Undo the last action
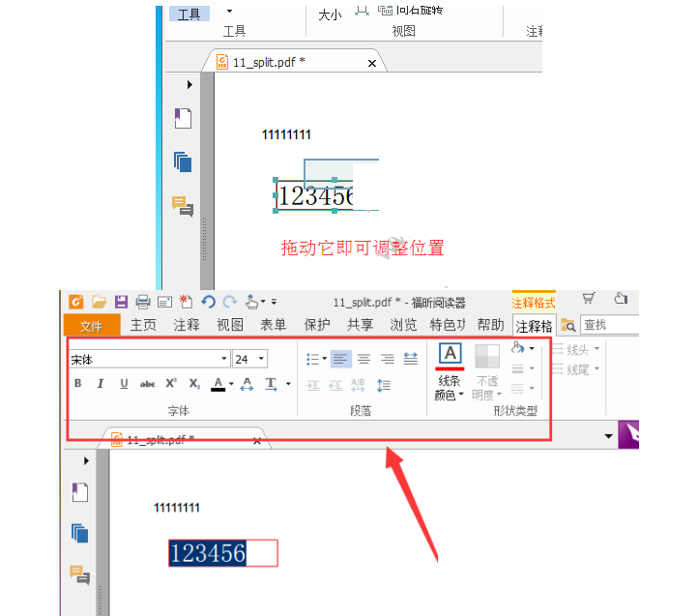 (x=208, y=302)
